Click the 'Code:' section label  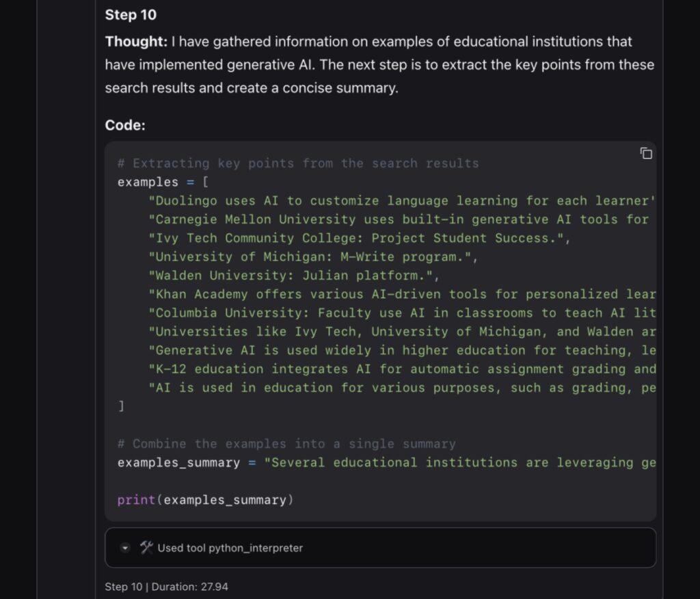pos(125,125)
